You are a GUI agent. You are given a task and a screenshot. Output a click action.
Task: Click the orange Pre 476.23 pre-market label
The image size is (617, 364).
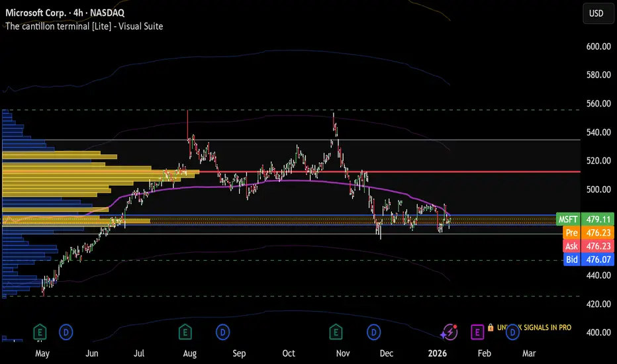(589, 232)
